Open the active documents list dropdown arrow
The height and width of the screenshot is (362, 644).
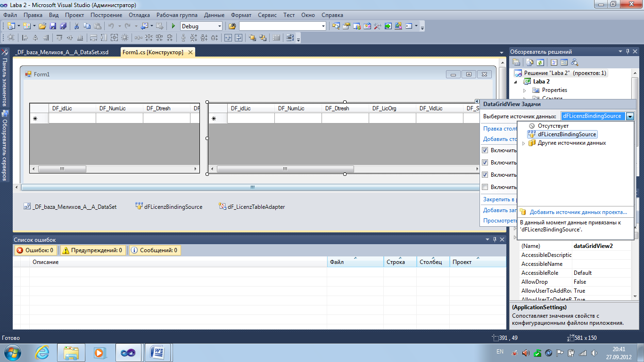click(501, 52)
